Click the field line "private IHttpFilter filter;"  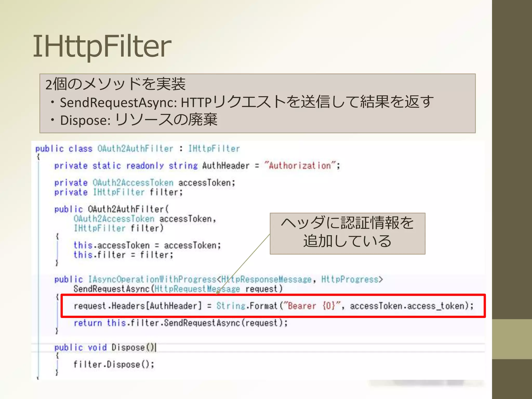118,192
